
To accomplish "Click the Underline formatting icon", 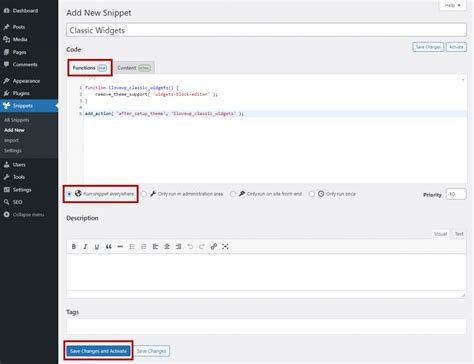I will point(97,247).
